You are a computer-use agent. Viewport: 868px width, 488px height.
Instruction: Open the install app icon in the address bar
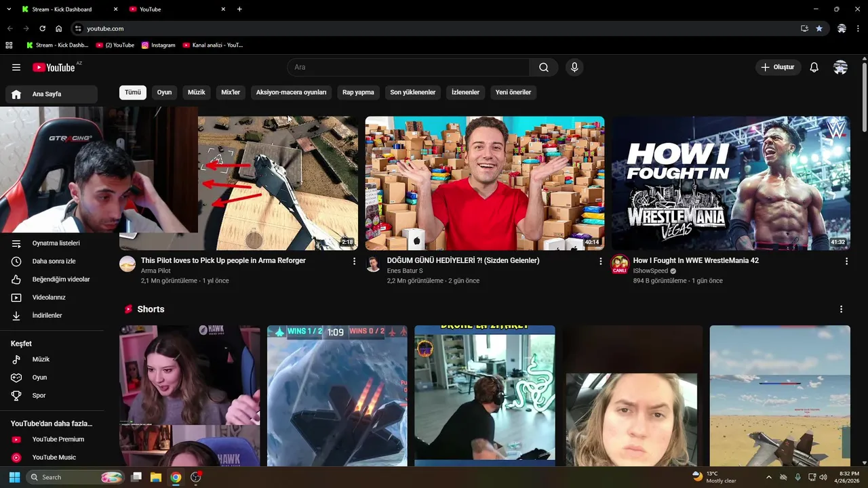click(x=804, y=28)
